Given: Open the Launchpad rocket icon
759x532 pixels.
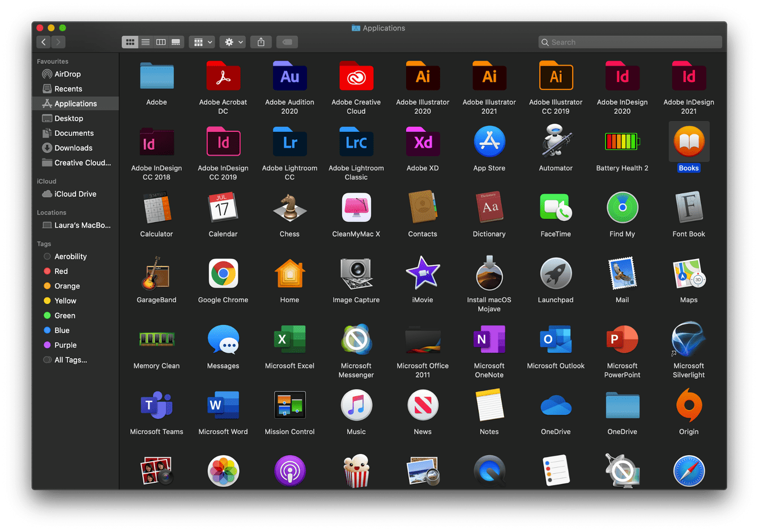Looking at the screenshot, I should tap(556, 274).
